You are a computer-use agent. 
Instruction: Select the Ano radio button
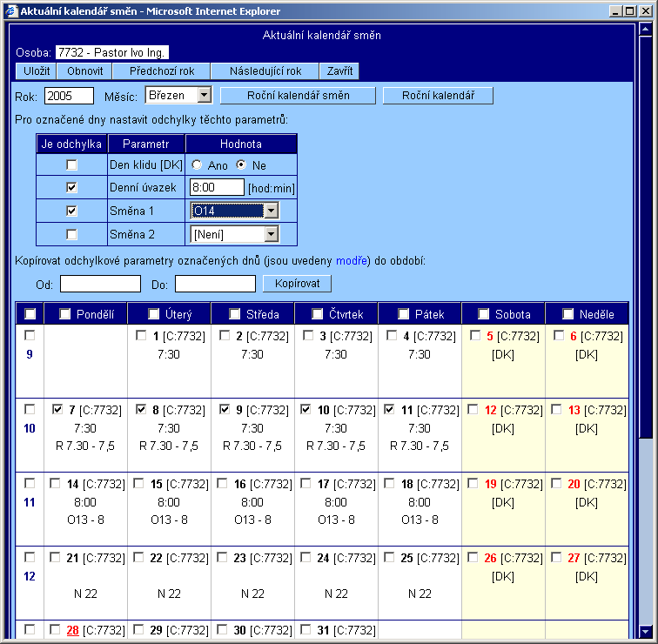(197, 164)
